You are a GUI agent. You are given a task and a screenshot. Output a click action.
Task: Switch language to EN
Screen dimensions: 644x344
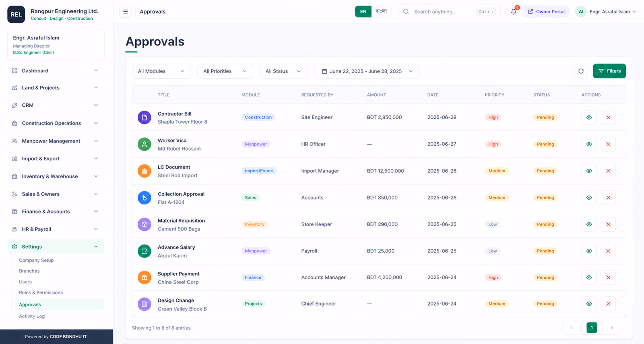[x=363, y=12]
